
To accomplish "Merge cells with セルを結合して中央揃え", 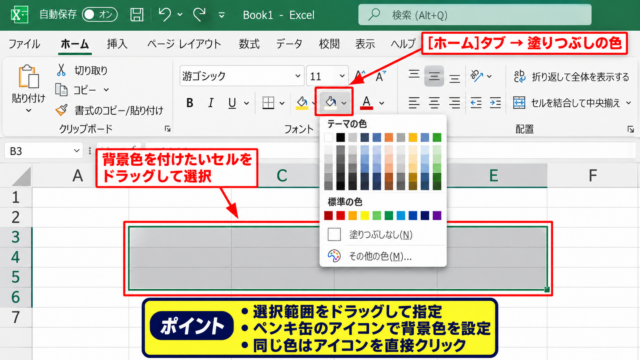I will [567, 103].
